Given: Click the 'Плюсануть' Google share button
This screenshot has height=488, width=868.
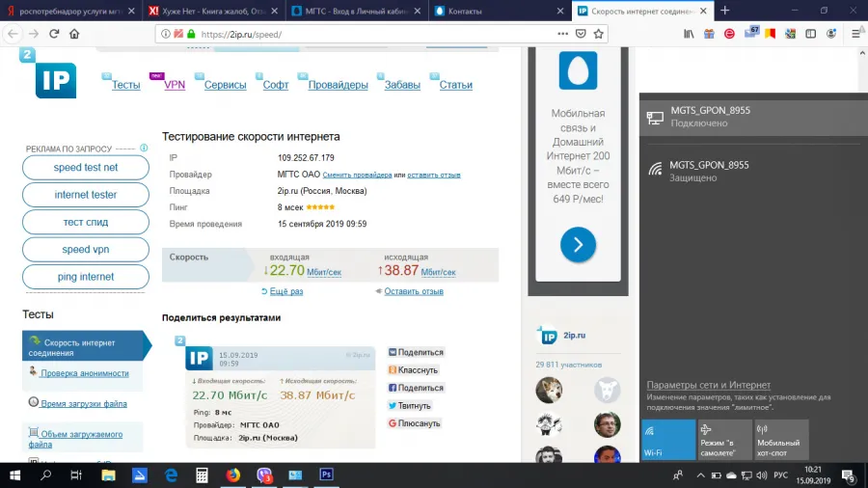Looking at the screenshot, I should (414, 423).
